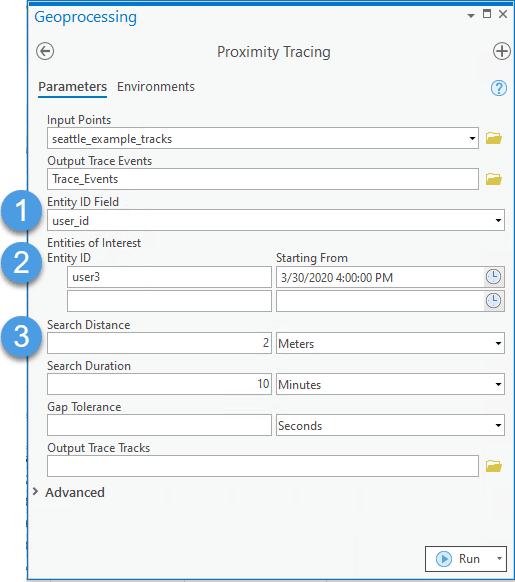The image size is (515, 582).
Task: Browse folder for Output Trace Tracks
Action: coord(494,466)
